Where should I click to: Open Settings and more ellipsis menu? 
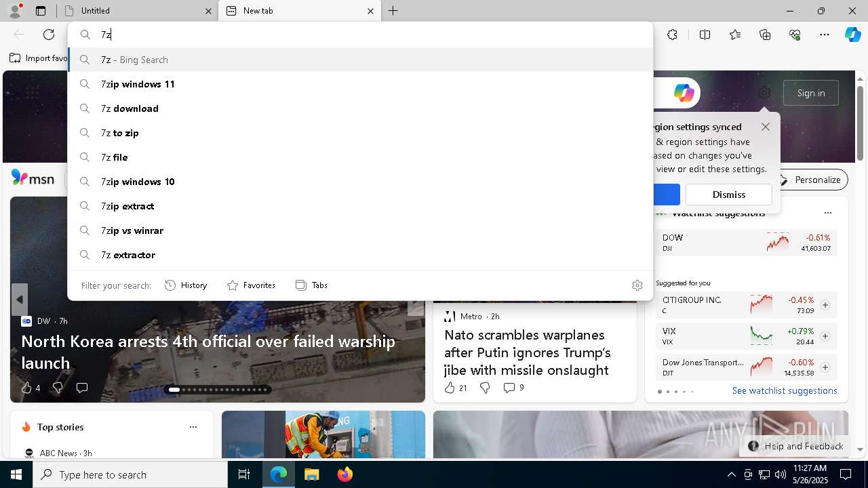(x=825, y=35)
